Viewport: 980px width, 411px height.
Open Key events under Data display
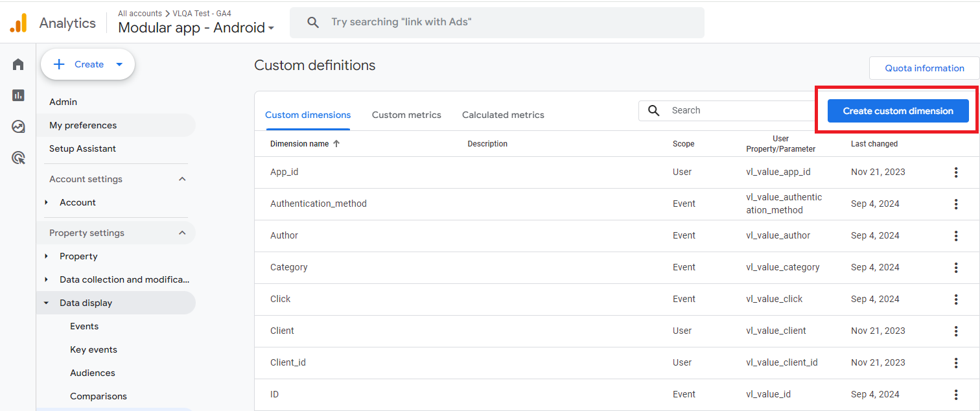pyautogui.click(x=93, y=349)
